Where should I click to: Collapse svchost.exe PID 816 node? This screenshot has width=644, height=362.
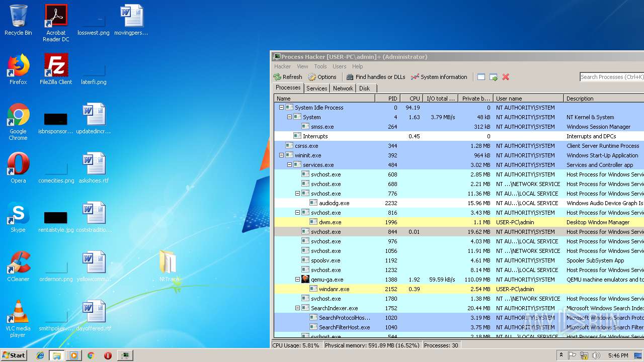(297, 212)
